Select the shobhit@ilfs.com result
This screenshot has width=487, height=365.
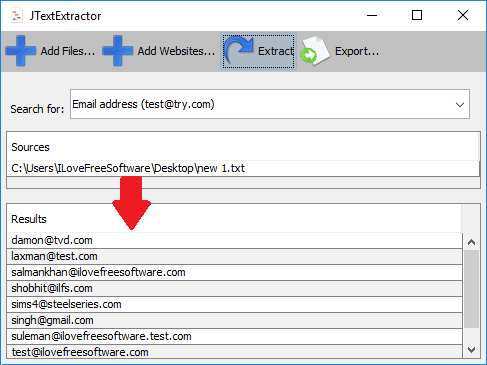click(x=234, y=288)
